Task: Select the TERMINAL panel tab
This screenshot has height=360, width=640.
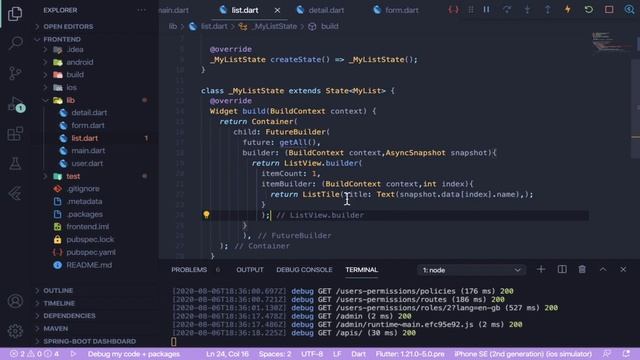Action: point(361,270)
